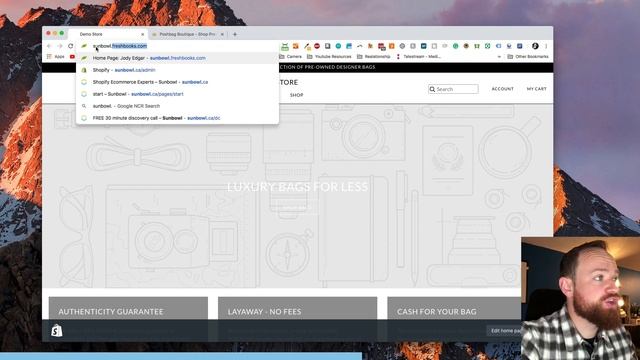Open the ACCOUNT link

click(x=502, y=89)
